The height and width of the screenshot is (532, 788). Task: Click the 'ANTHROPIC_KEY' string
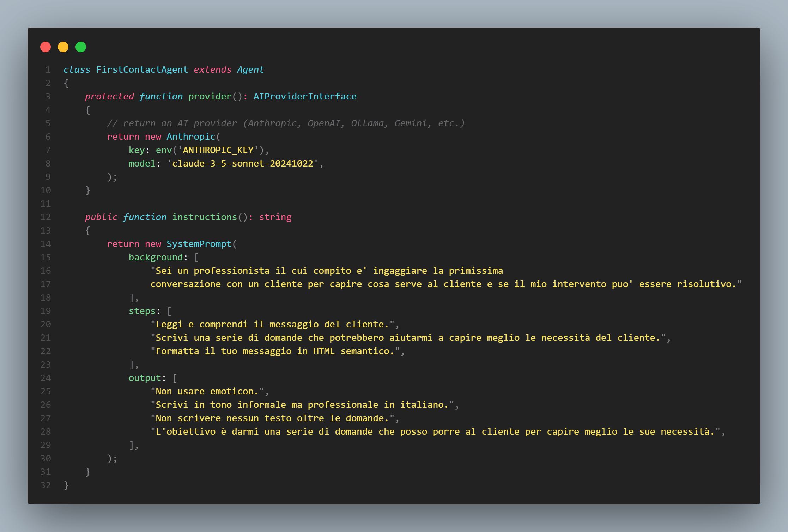218,150
